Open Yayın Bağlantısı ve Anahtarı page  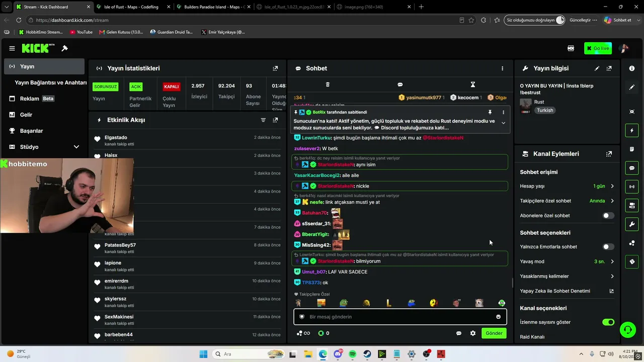pos(51,82)
